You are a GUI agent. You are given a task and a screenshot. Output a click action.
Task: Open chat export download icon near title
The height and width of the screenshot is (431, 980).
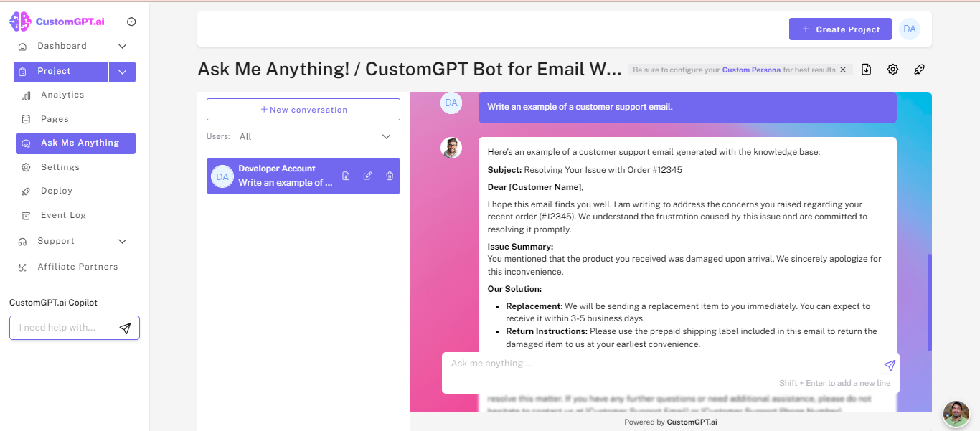tap(866, 69)
